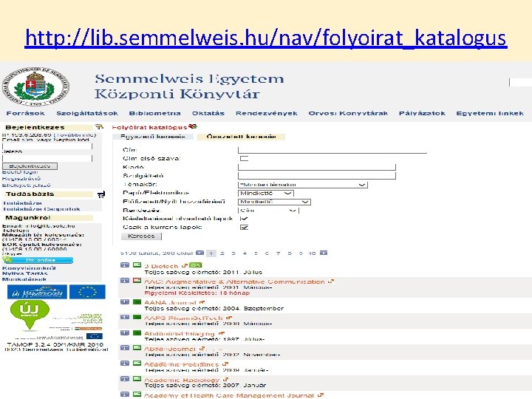This screenshot has width=532, height=399.
Task: Click the green ÚJ speech bubble logo
Action: 30,315
